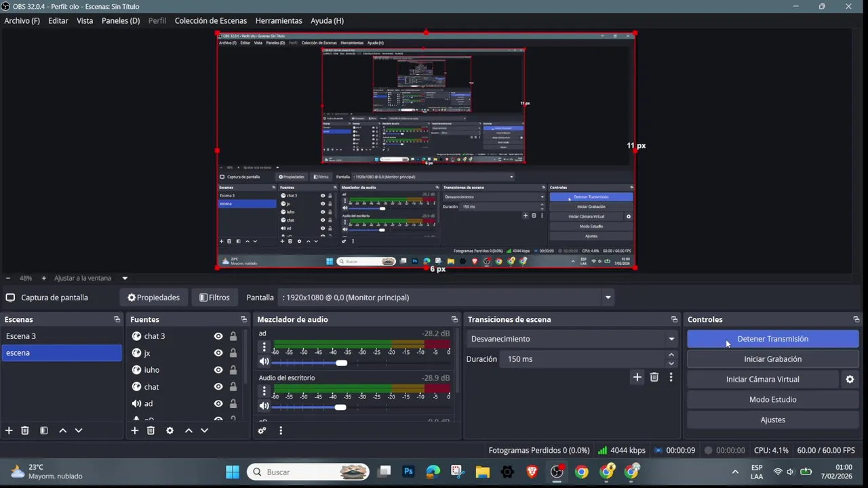This screenshot has height=488, width=868.
Task: Open preview scale dropdown arrow
Action: click(125, 278)
